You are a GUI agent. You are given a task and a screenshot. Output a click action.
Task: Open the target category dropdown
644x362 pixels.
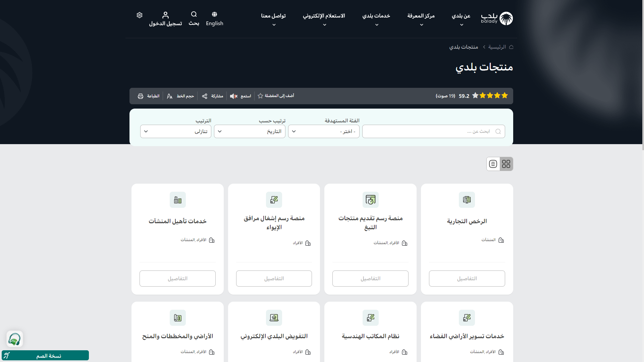(x=324, y=131)
